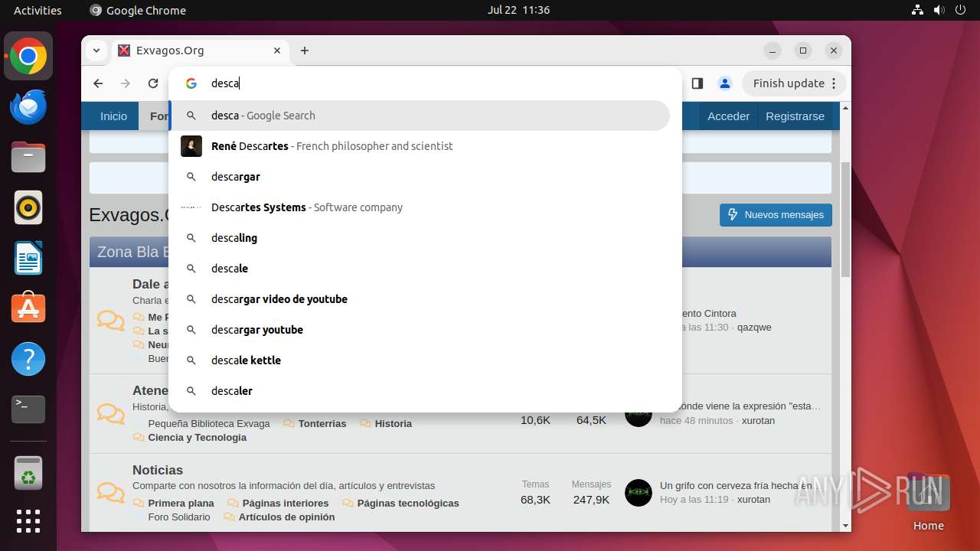This screenshot has height=551, width=980.
Task: Open the Chrome profile avatar
Action: point(724,83)
